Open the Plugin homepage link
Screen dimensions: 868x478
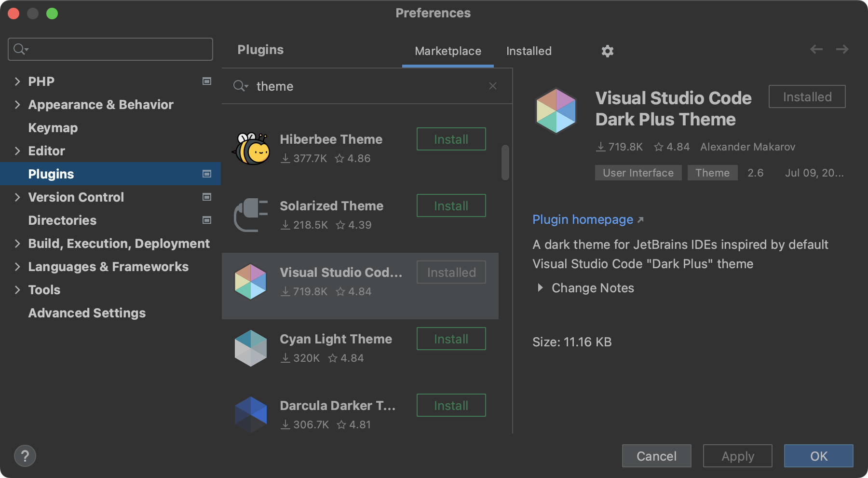583,219
